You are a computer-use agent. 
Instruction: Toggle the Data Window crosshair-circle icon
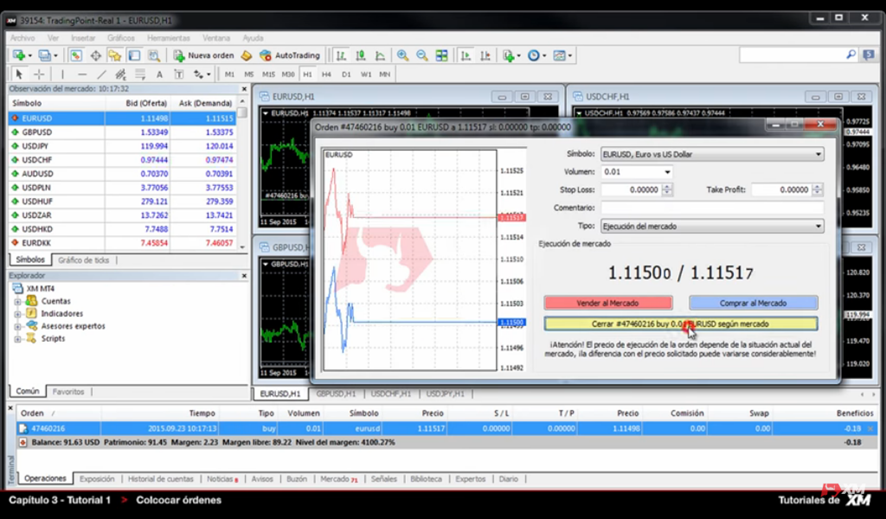coord(95,55)
